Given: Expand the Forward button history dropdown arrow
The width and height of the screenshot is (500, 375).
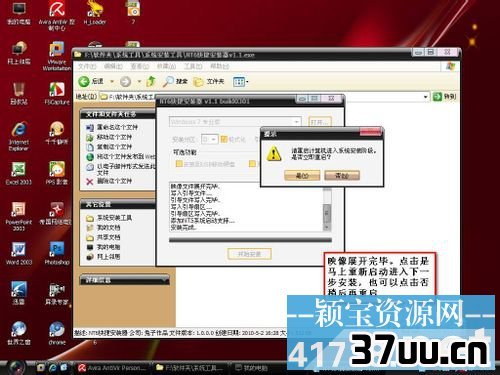Looking at the screenshot, I should tap(139, 82).
